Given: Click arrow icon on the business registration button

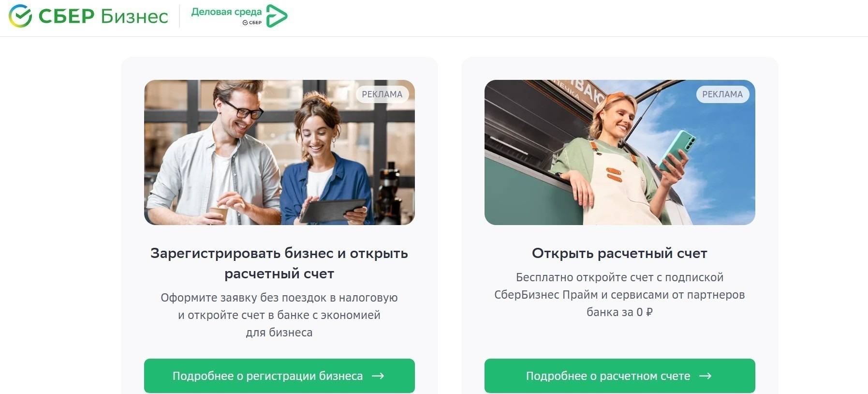Looking at the screenshot, I should click(378, 376).
